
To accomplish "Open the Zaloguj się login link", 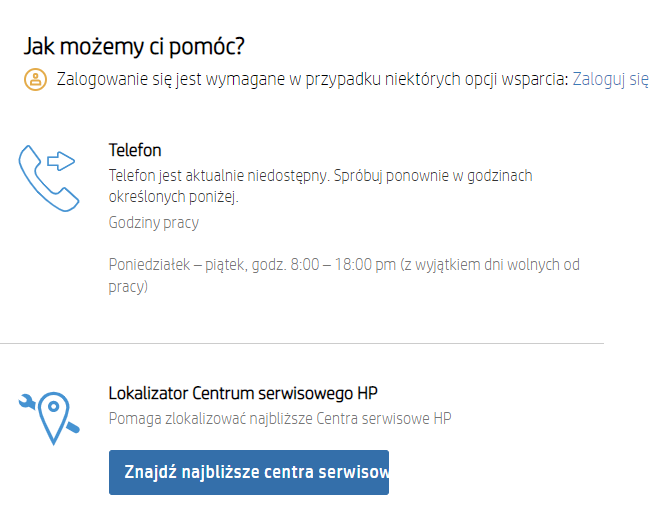I will point(610,79).
